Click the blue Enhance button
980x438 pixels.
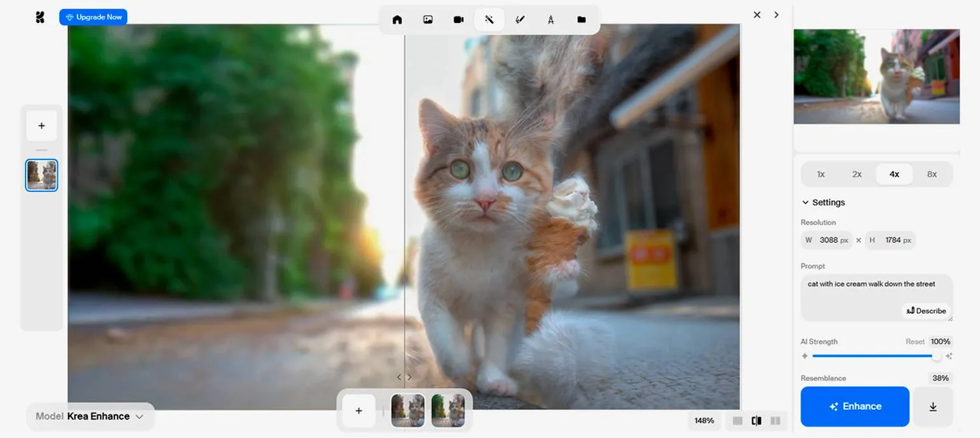click(x=855, y=407)
